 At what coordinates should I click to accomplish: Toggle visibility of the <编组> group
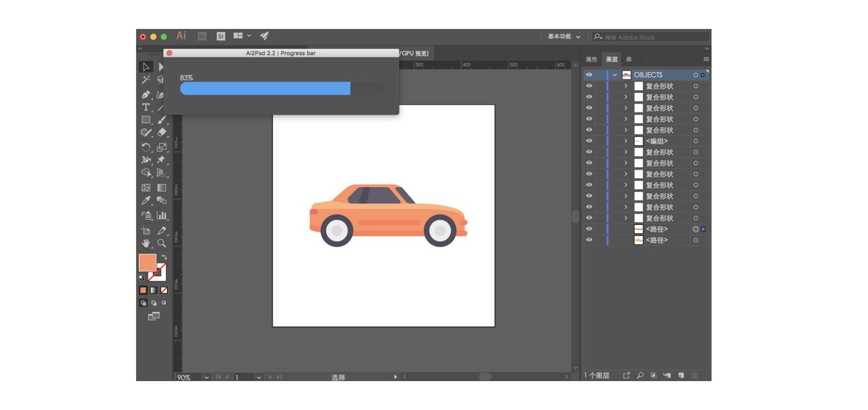pos(589,141)
